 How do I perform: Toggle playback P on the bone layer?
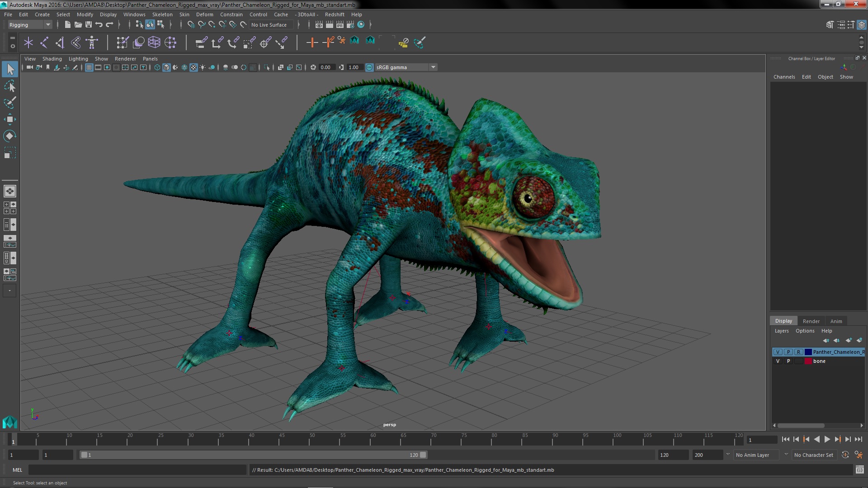788,361
